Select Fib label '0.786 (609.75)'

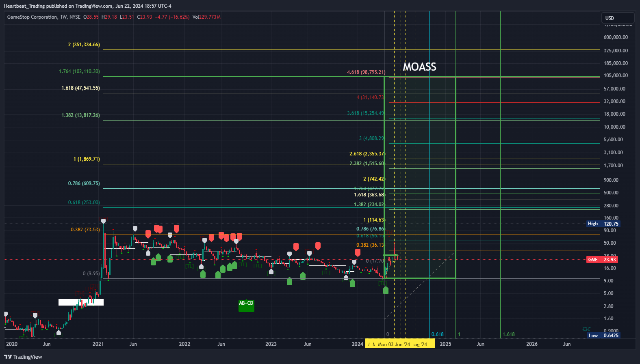click(84, 183)
